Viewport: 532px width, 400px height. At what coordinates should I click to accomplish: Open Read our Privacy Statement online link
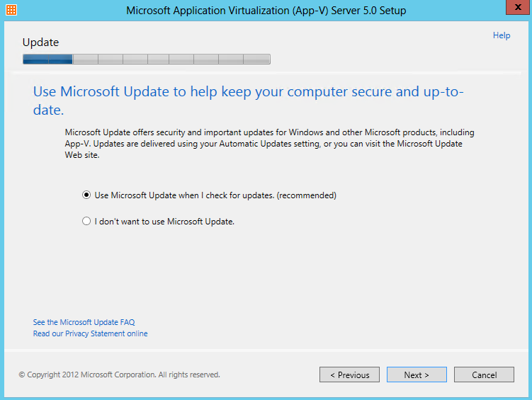(90, 333)
